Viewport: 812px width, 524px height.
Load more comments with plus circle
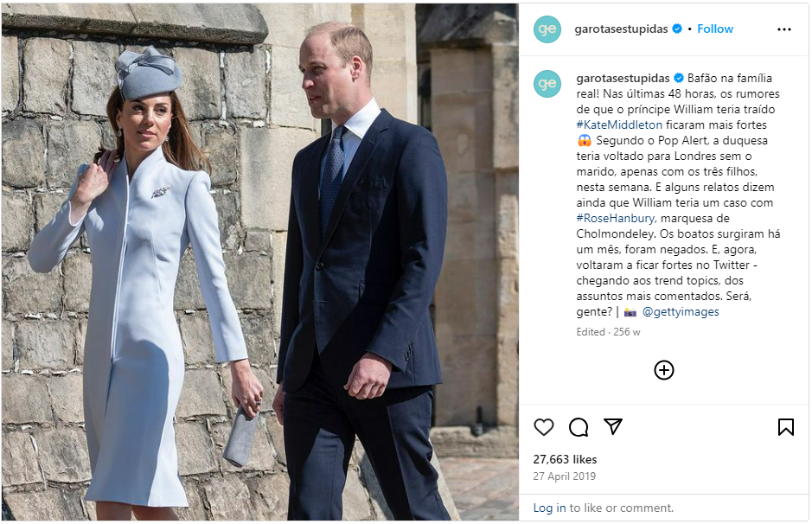[664, 370]
